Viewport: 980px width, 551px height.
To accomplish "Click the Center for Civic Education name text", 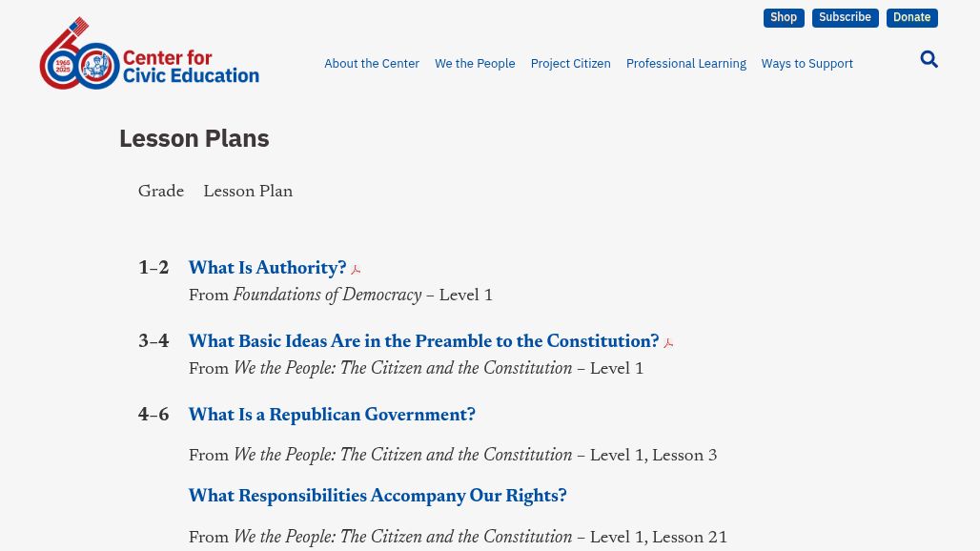I will [191, 67].
